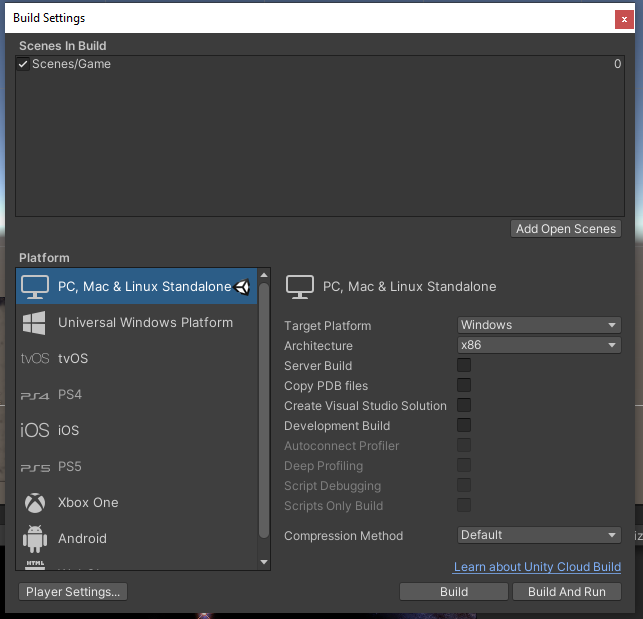Click the PC, Mac & Linux Standalone monitor icon in platform list
Screen dimensions: 643x619
tap(35, 286)
